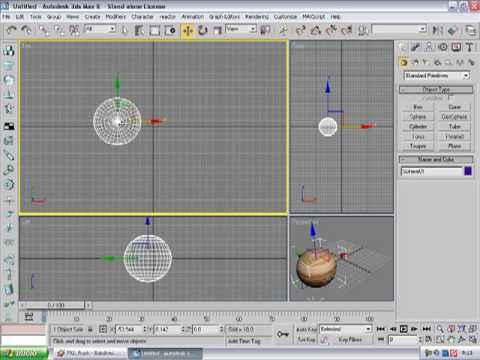The width and height of the screenshot is (480, 360).
Task: Click the Lights category icon
Action: click(426, 62)
